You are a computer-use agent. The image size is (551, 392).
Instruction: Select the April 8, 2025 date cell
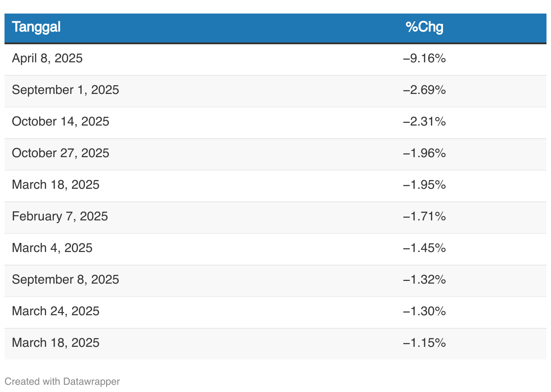47,58
